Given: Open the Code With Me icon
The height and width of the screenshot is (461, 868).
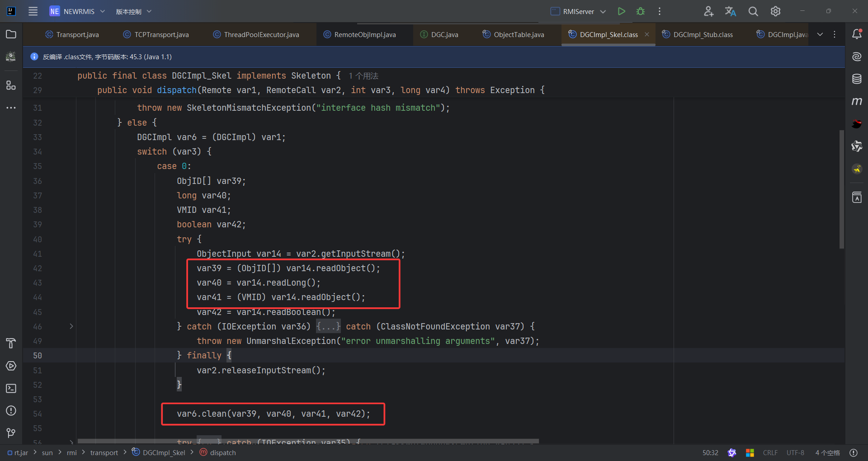Looking at the screenshot, I should (708, 11).
